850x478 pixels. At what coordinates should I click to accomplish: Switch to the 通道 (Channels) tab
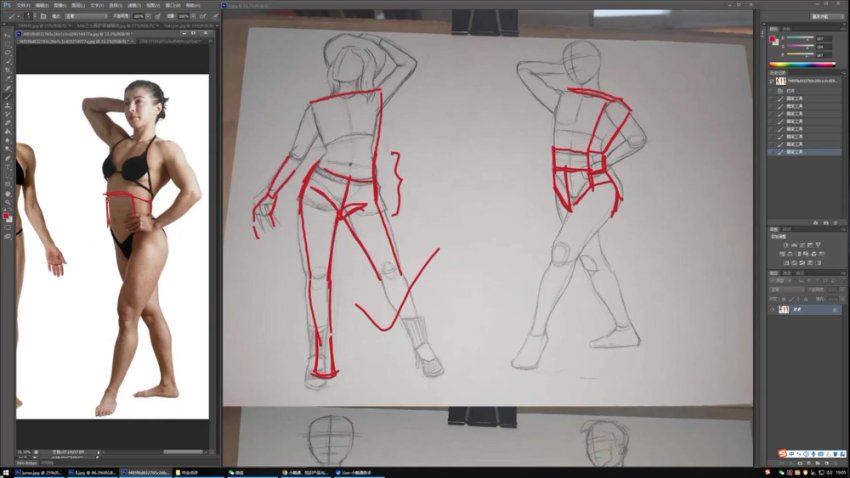click(787, 273)
